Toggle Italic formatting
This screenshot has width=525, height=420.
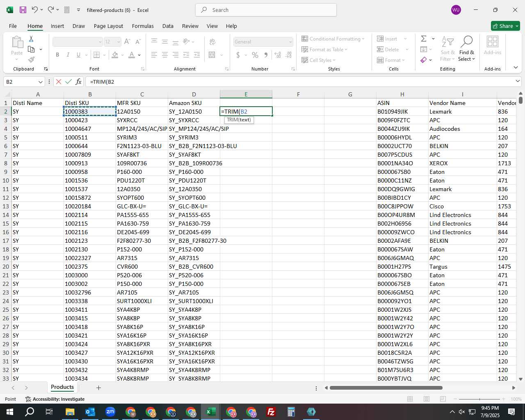(68, 55)
